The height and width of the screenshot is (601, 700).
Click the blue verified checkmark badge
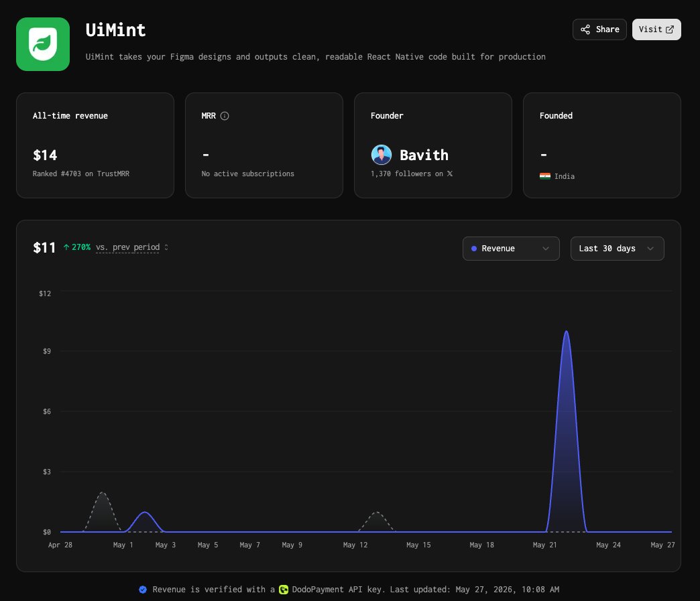(x=143, y=590)
